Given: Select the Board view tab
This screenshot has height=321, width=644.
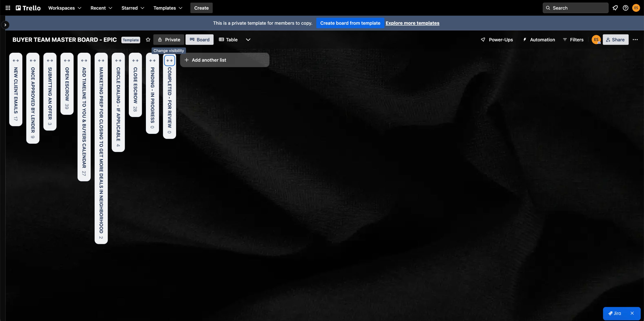Looking at the screenshot, I should pyautogui.click(x=199, y=40).
